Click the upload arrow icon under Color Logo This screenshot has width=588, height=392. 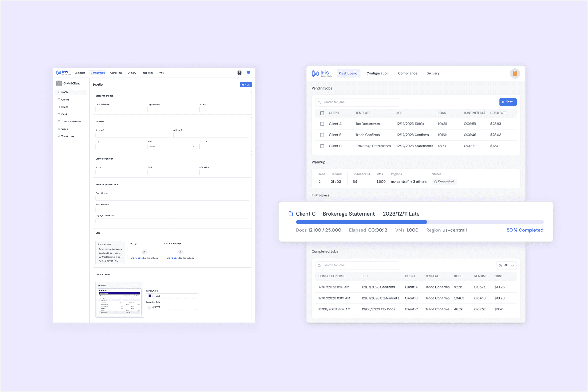click(x=145, y=252)
